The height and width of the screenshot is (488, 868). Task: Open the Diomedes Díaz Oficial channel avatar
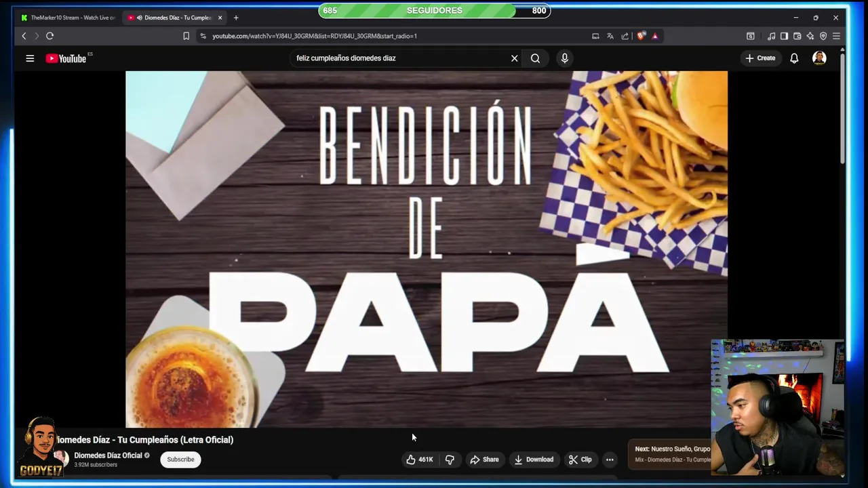click(62, 459)
